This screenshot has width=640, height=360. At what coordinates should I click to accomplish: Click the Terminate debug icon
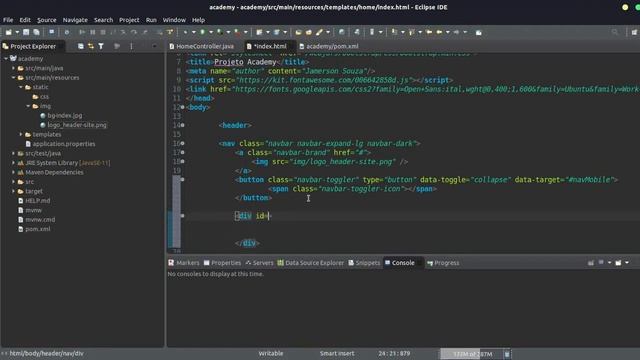point(103,32)
